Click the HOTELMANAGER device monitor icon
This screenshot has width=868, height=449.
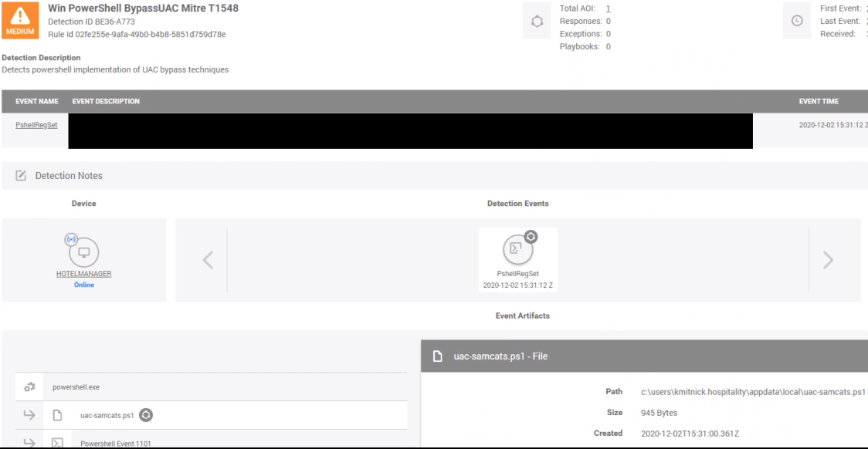[83, 253]
